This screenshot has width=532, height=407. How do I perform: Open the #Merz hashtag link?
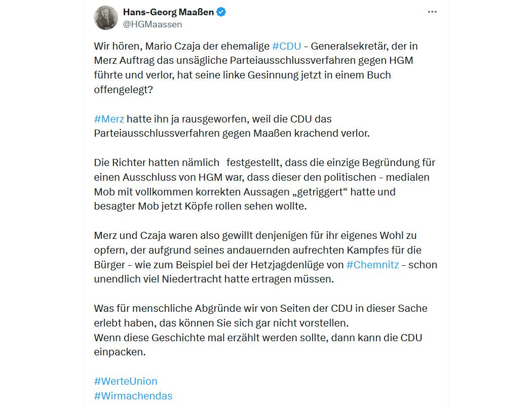[x=109, y=119]
